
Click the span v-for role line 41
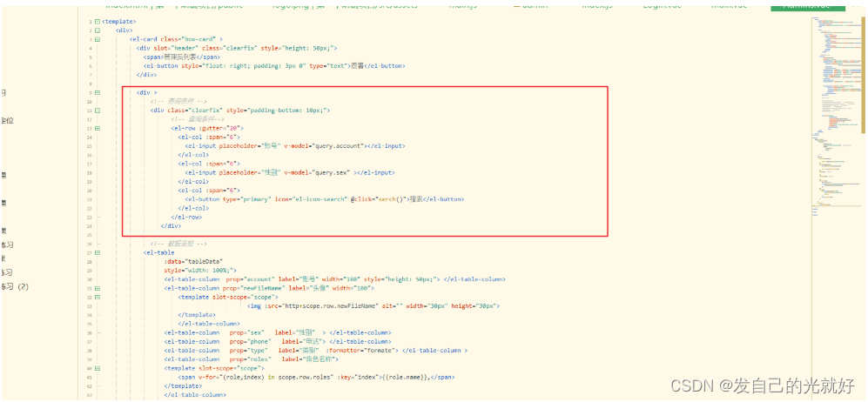point(316,377)
